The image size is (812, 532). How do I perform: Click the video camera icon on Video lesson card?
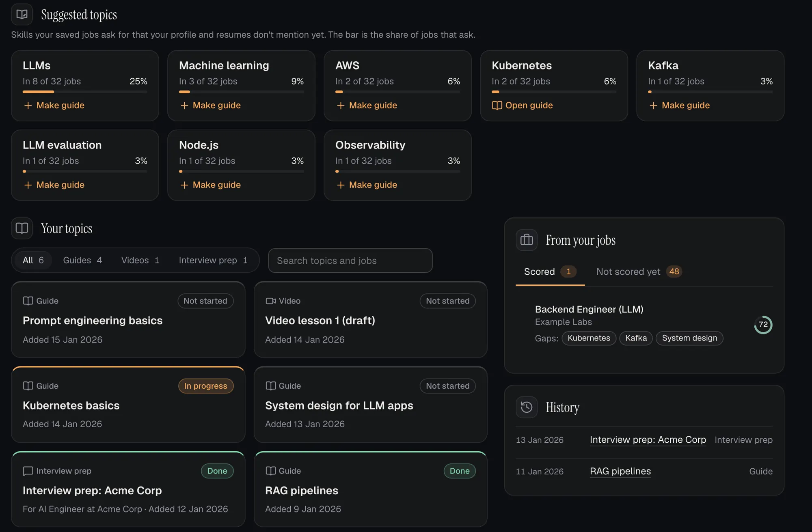coord(270,301)
